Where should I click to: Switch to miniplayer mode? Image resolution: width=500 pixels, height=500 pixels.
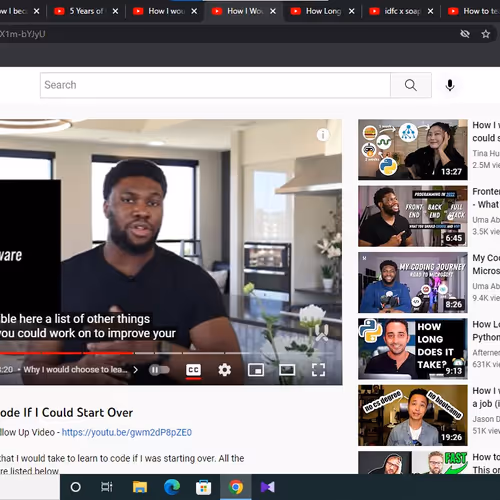[x=256, y=370]
